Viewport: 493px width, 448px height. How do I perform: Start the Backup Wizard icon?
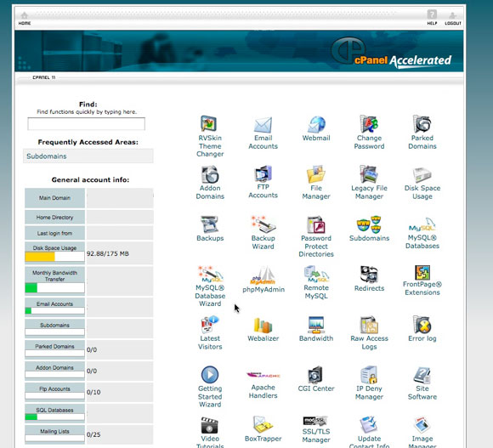[x=263, y=224]
